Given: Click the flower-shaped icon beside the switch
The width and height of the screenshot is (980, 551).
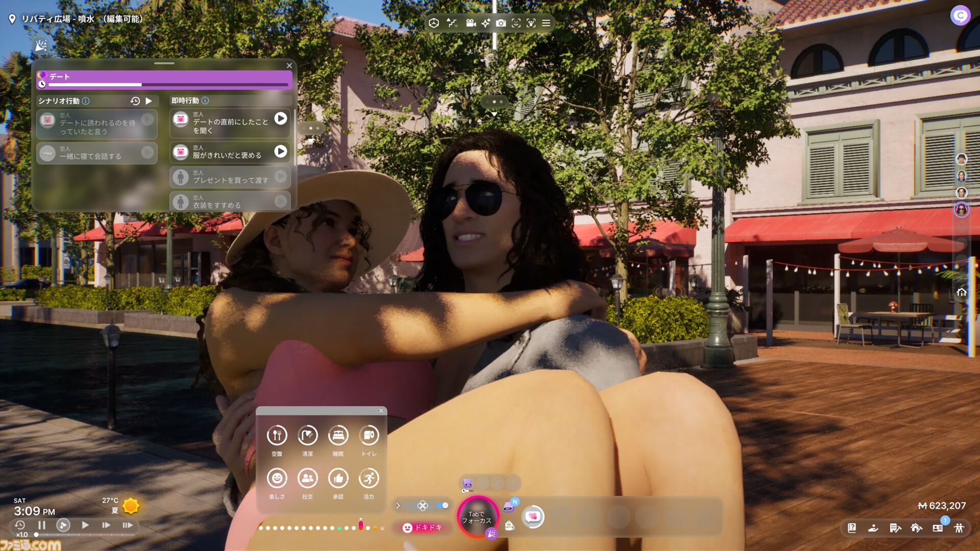Looking at the screenshot, I should 423,506.
